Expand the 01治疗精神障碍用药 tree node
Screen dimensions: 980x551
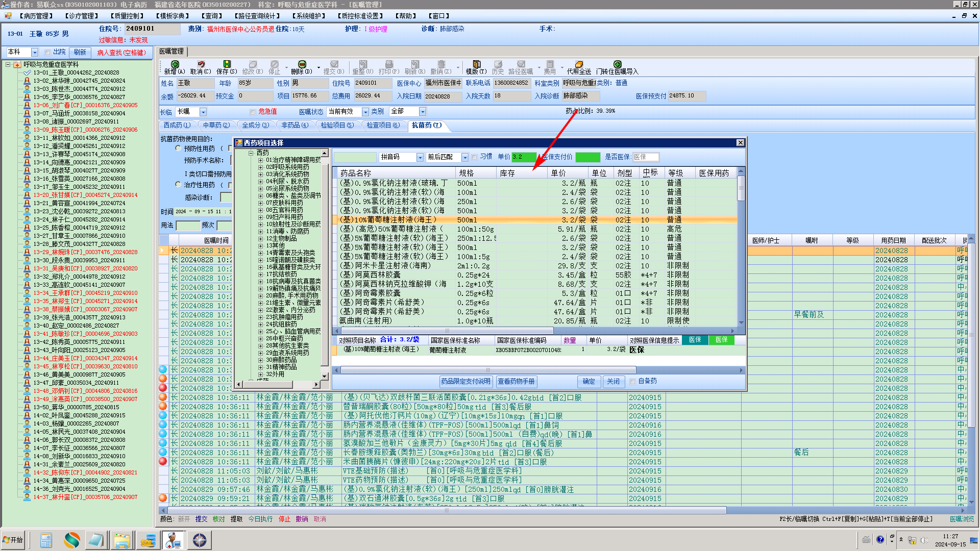pyautogui.click(x=260, y=160)
